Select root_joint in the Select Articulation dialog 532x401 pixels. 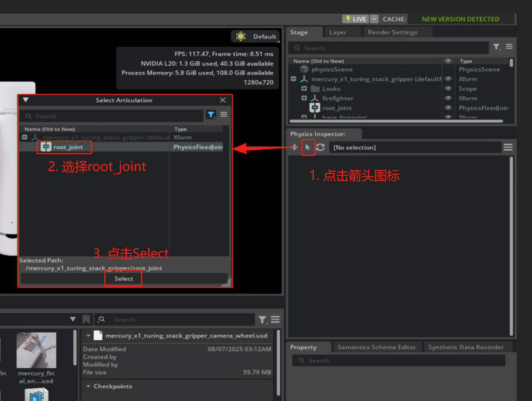coord(68,147)
